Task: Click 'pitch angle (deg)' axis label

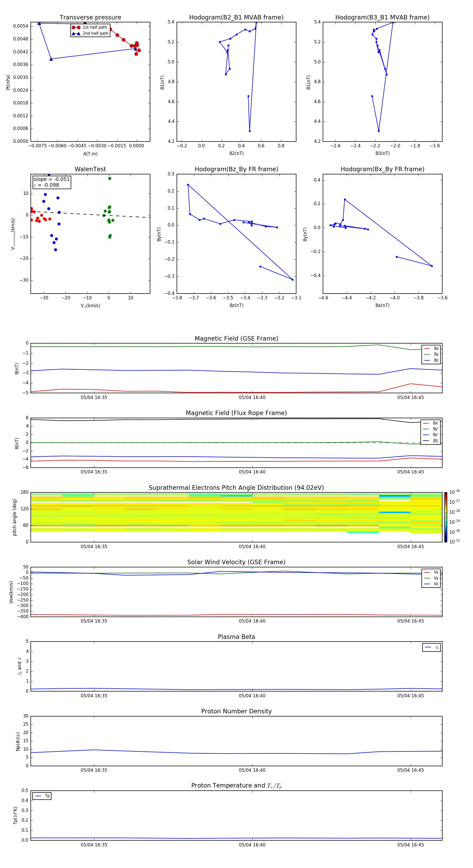Action: (x=14, y=517)
